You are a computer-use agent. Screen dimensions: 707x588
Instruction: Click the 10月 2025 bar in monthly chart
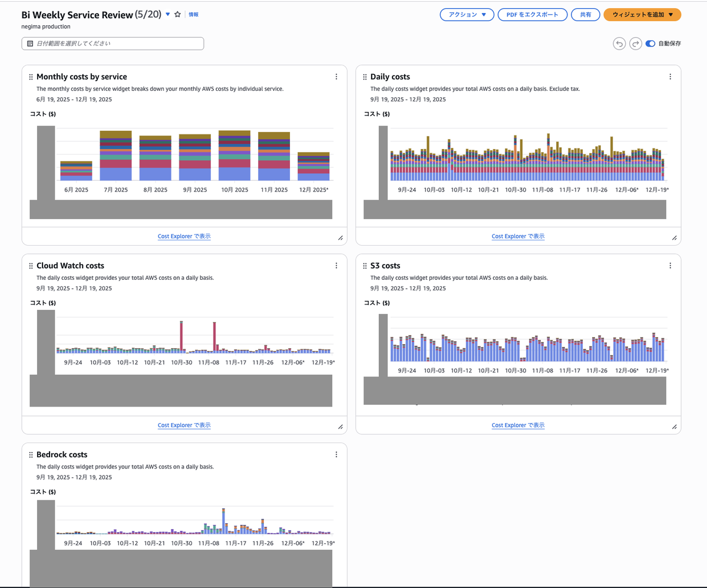[234, 156]
